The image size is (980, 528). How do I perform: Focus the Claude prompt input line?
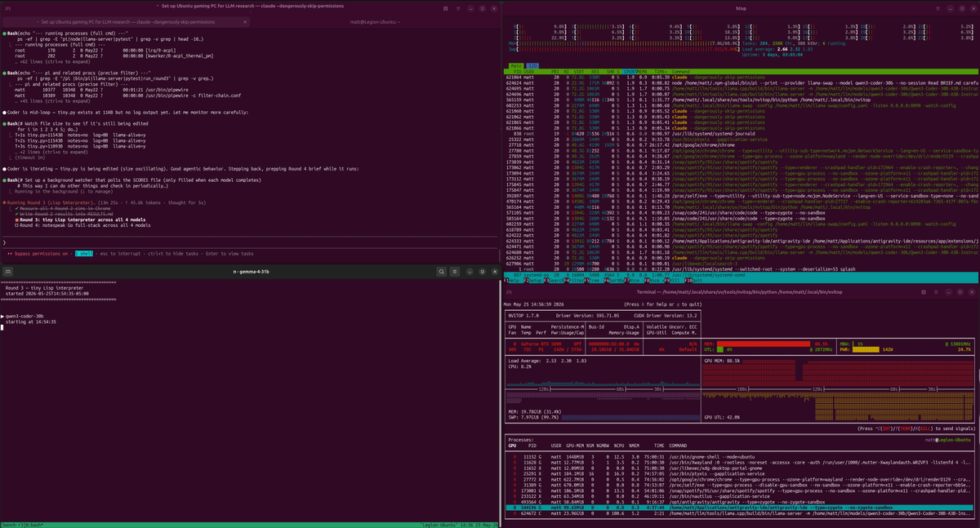(249, 242)
